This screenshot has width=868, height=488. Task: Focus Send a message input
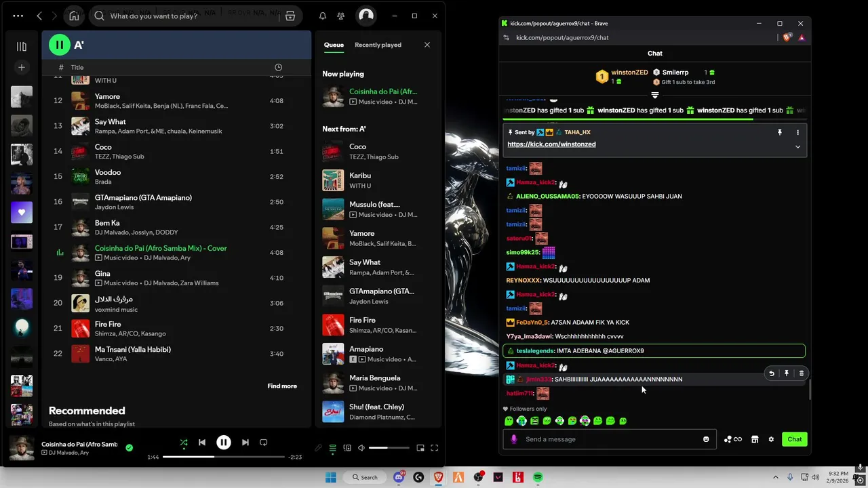coord(609,439)
